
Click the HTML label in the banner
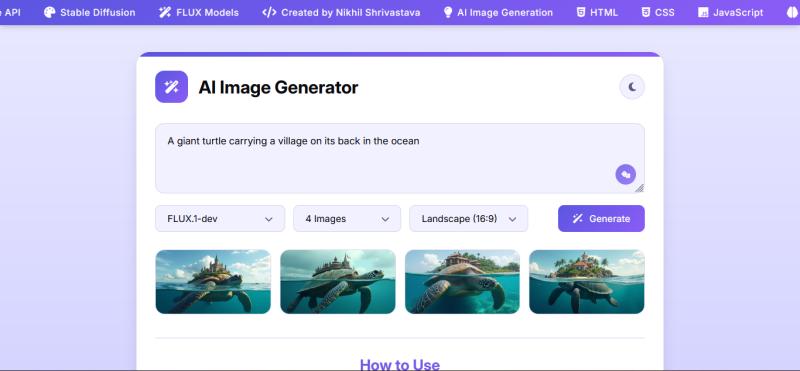click(604, 12)
